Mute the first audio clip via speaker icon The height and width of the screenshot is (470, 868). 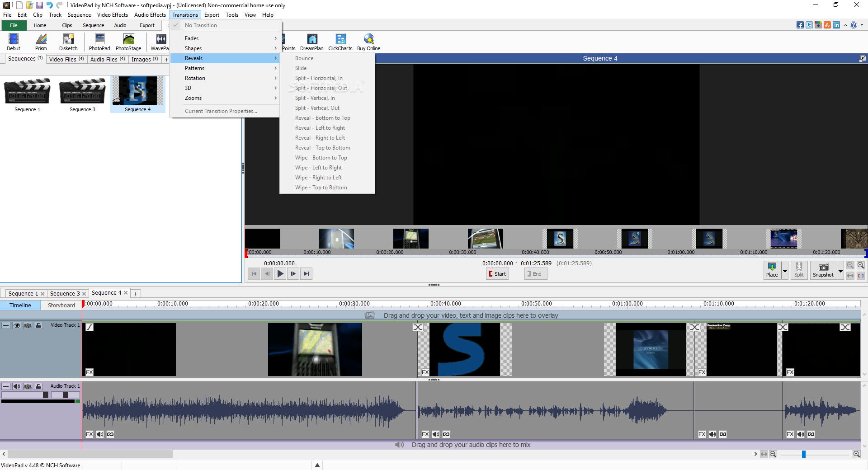[100, 434]
